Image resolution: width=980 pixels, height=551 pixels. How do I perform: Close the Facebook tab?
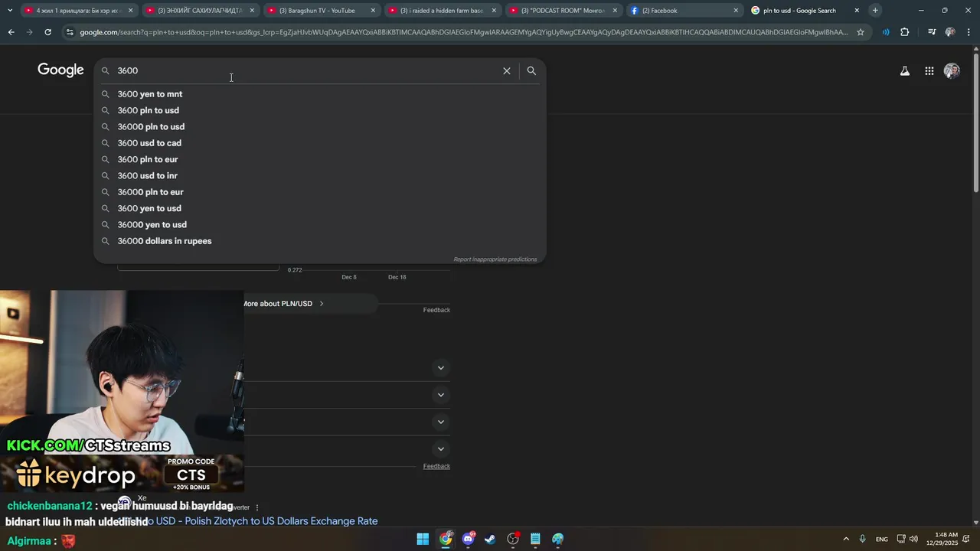[x=736, y=11]
